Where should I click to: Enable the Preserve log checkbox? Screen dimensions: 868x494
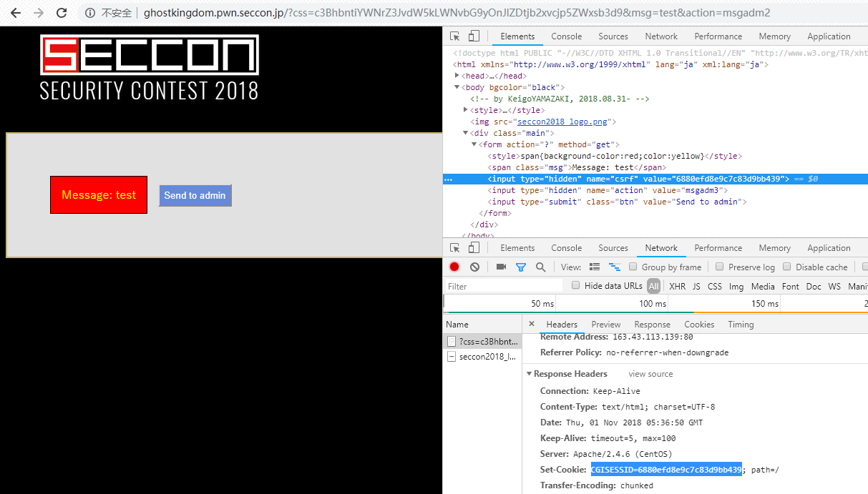point(719,267)
